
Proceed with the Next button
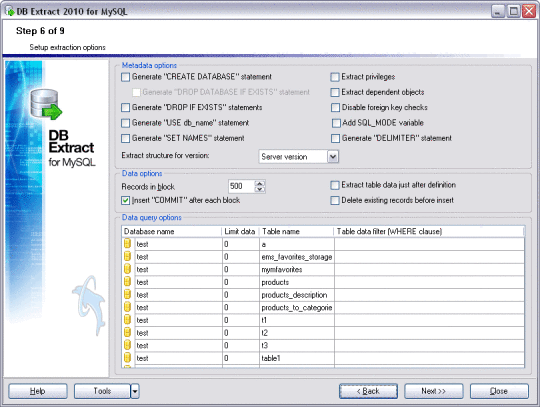tap(434, 391)
